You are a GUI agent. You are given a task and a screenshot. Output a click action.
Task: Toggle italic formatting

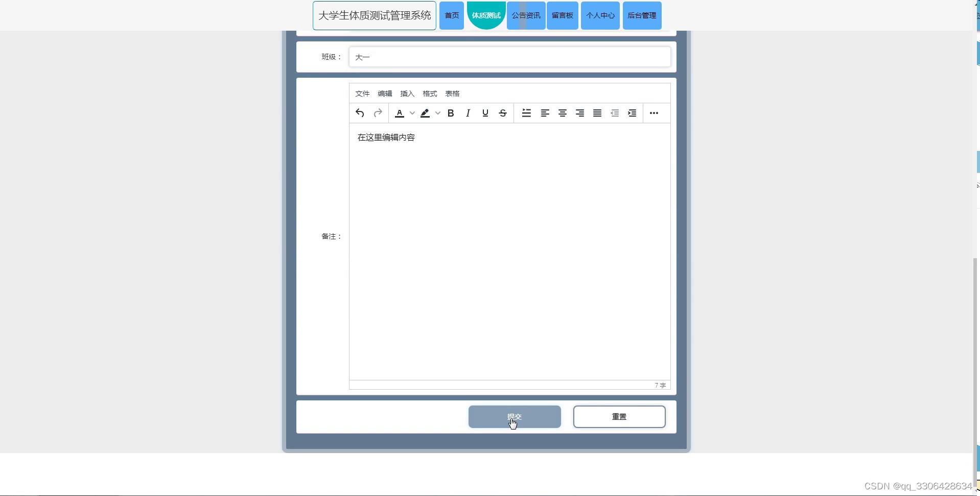pyautogui.click(x=468, y=113)
